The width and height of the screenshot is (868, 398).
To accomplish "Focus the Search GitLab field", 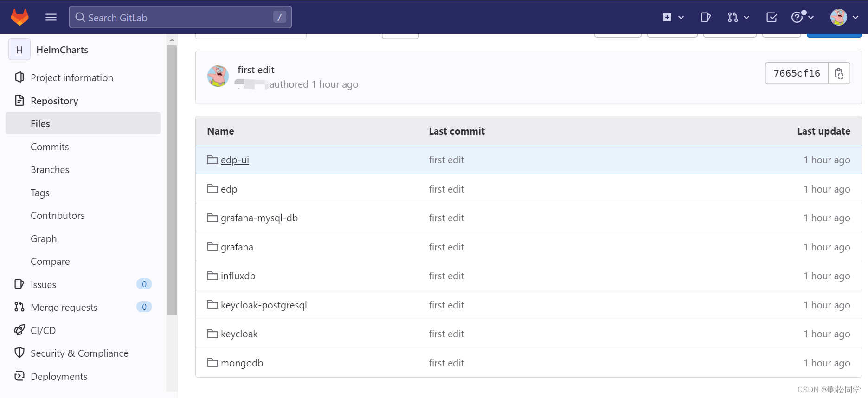I will coord(180,17).
